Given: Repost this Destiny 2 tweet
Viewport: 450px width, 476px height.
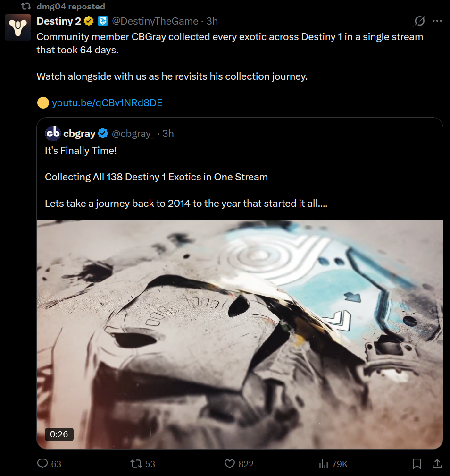Looking at the screenshot, I should (x=136, y=464).
